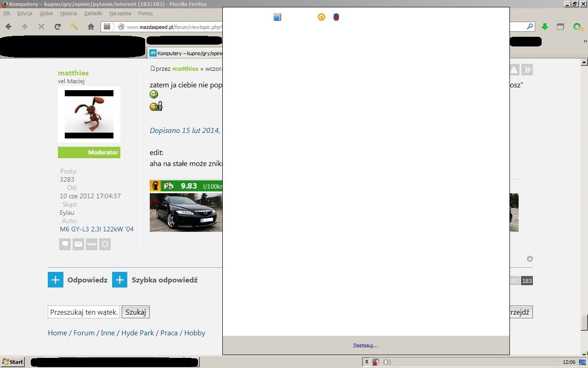Click the vertical page scrollbar thumb
588x368 pixels.
pyautogui.click(x=584, y=322)
